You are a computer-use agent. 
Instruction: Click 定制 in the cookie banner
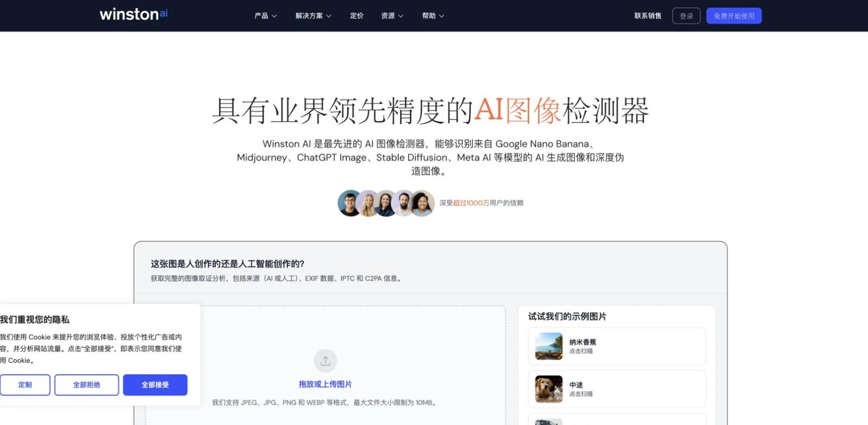(x=25, y=385)
